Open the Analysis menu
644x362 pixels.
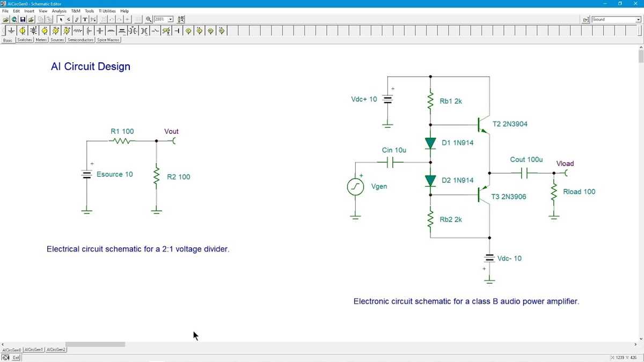[59, 11]
